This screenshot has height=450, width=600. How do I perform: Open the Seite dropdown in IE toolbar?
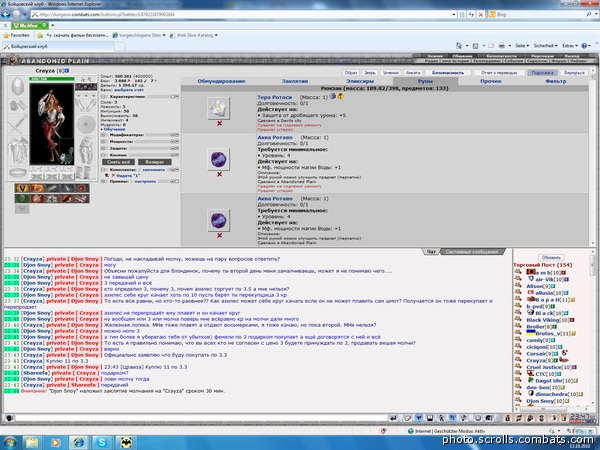coord(522,46)
